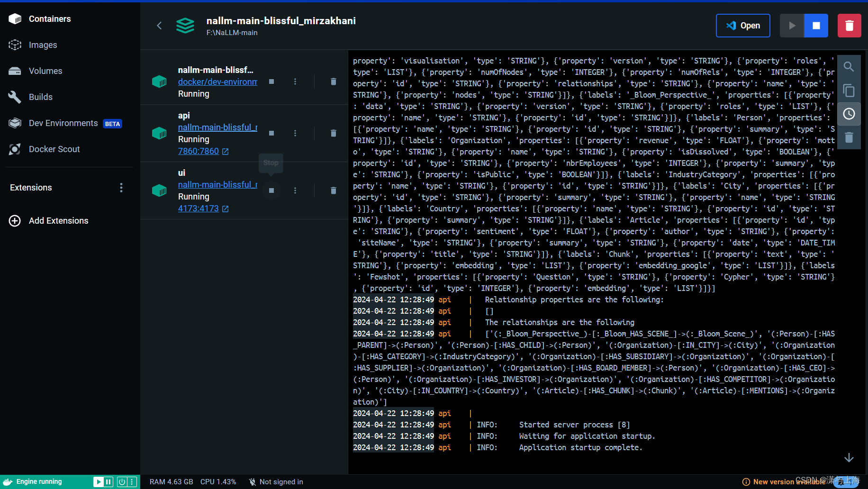This screenshot has height=489, width=868.
Task: Delete the api container
Action: (x=334, y=133)
